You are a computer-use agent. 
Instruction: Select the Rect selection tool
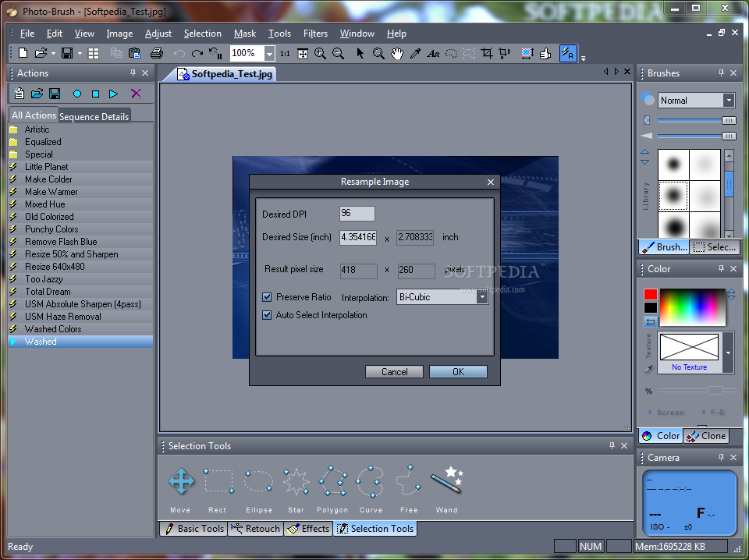[218, 480]
